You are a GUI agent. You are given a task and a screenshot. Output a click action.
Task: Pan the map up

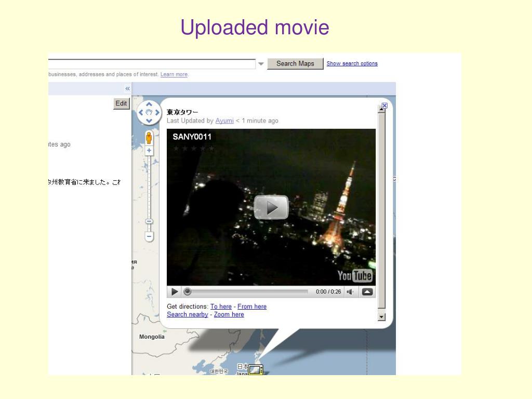[149, 104]
